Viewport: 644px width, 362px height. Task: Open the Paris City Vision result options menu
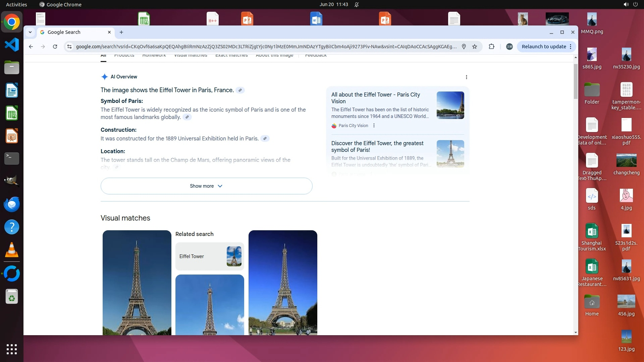tap(374, 126)
